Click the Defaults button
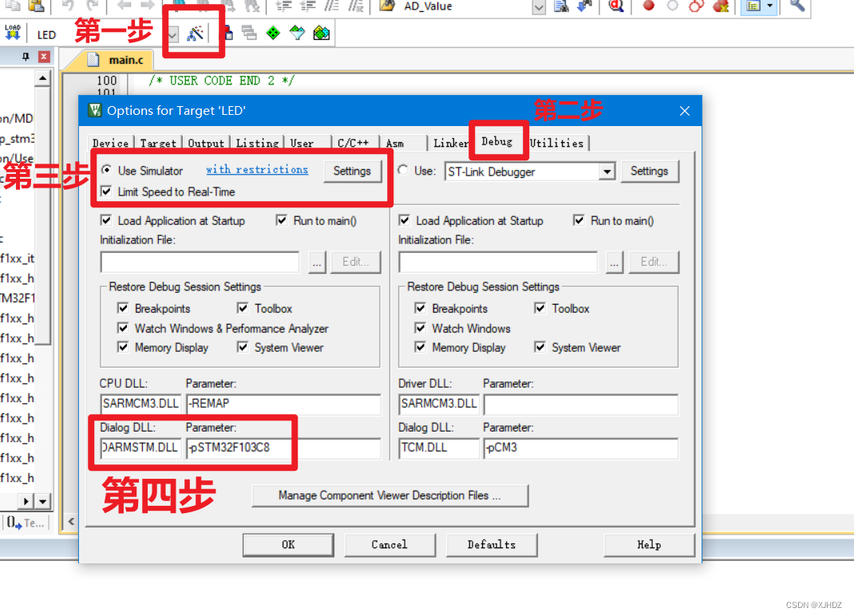This screenshot has height=616, width=854. [x=492, y=545]
